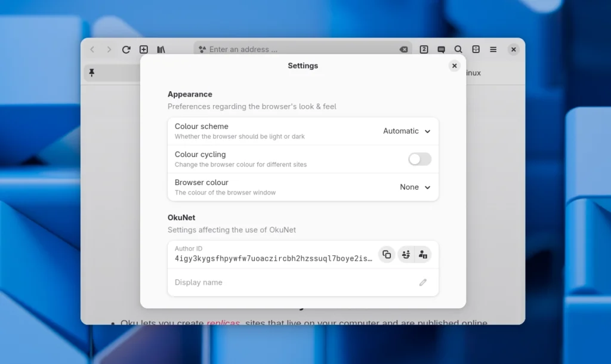Close the Settings dialog

point(455,66)
